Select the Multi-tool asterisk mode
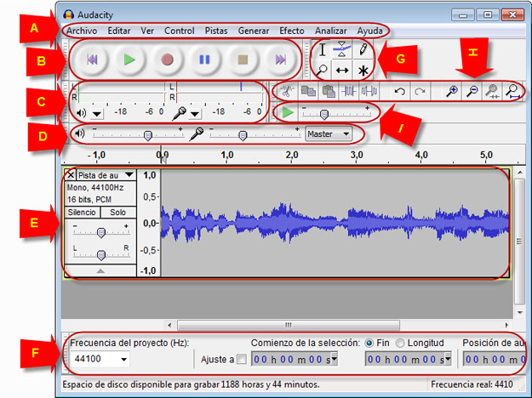This screenshot has width=532, height=398. [363, 71]
